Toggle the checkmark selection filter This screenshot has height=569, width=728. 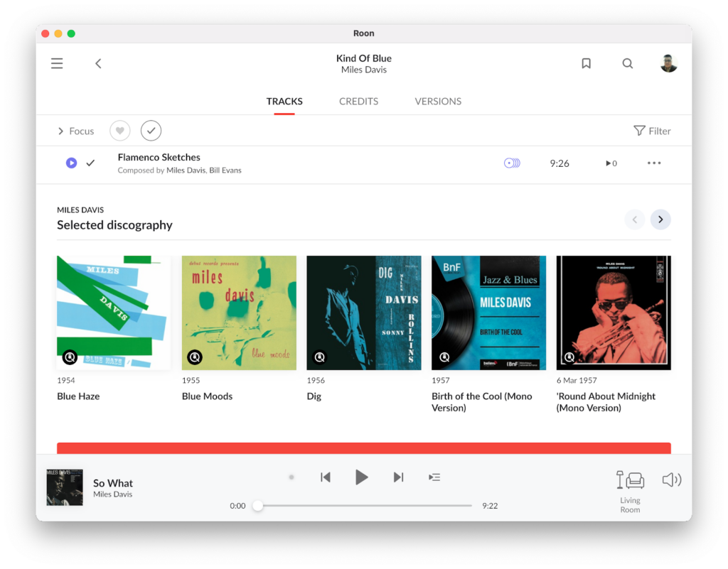(x=151, y=131)
